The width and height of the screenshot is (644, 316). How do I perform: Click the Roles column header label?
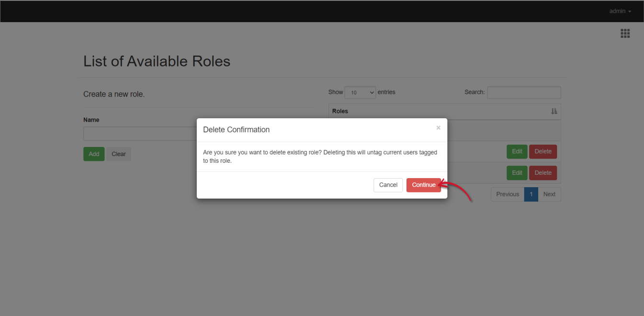[x=340, y=111]
